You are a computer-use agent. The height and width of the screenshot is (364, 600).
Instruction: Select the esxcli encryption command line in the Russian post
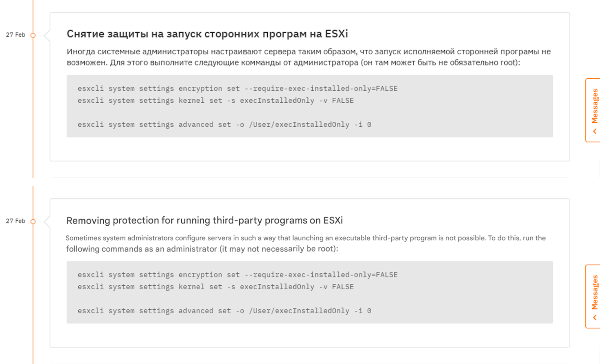237,88
